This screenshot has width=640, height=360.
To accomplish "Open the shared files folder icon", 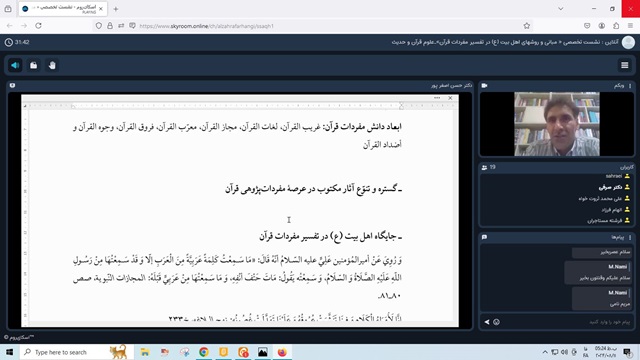I will 33,65.
